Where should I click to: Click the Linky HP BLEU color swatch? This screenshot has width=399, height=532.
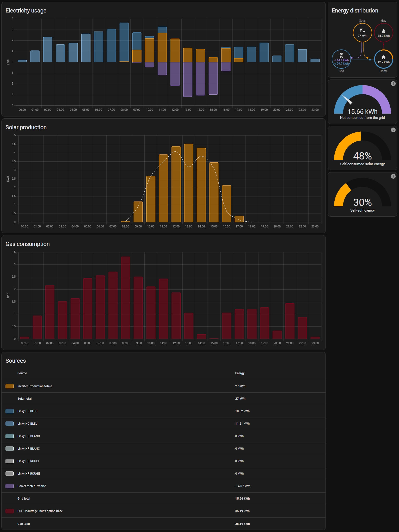coord(10,411)
